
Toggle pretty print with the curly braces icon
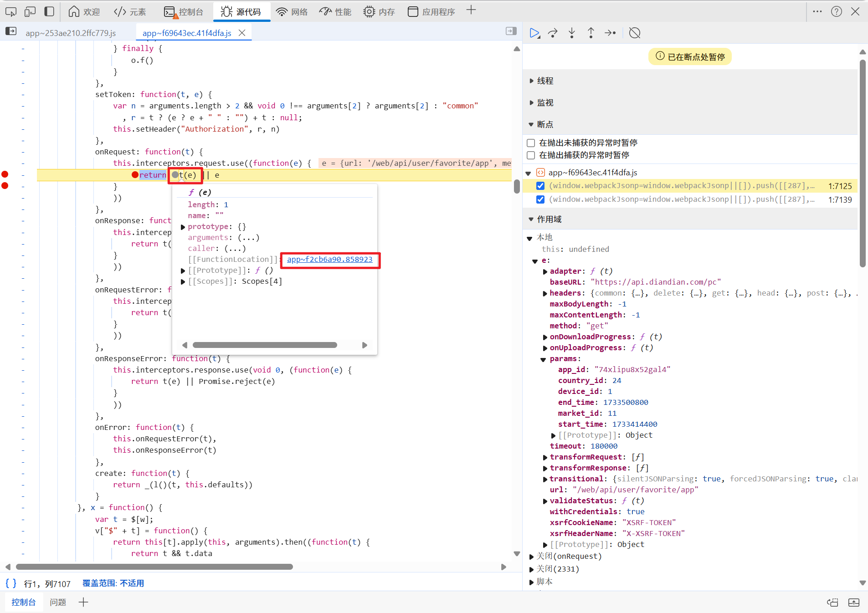coord(11,583)
